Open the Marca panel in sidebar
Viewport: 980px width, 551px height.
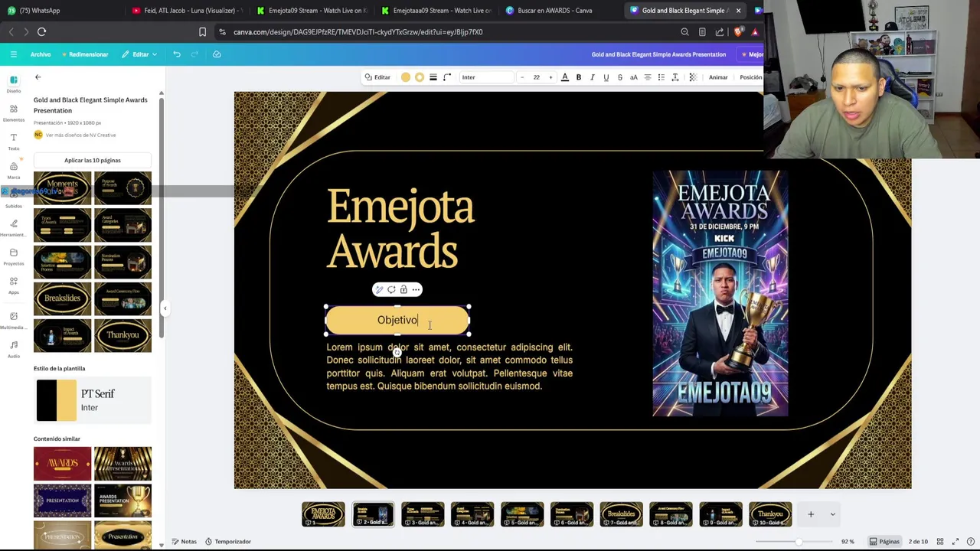point(14,170)
